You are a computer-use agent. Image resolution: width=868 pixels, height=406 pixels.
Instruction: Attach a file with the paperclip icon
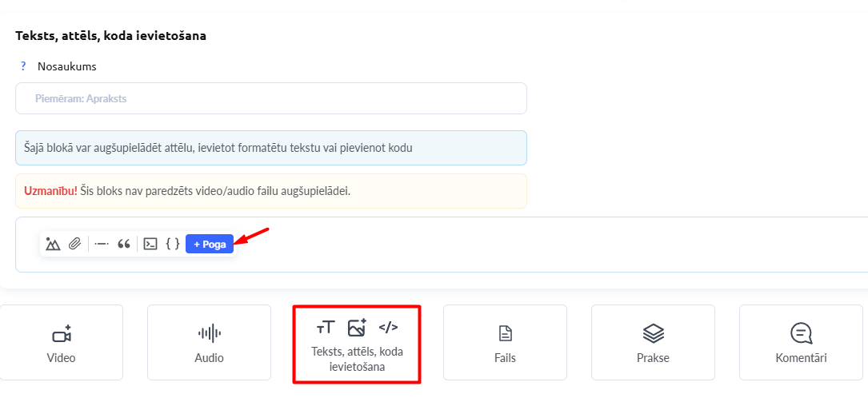click(x=74, y=244)
